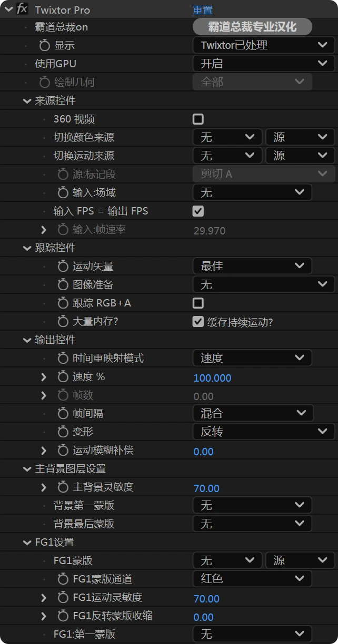
Task: Collapse the 主背景图层设置 section
Action: (x=27, y=469)
